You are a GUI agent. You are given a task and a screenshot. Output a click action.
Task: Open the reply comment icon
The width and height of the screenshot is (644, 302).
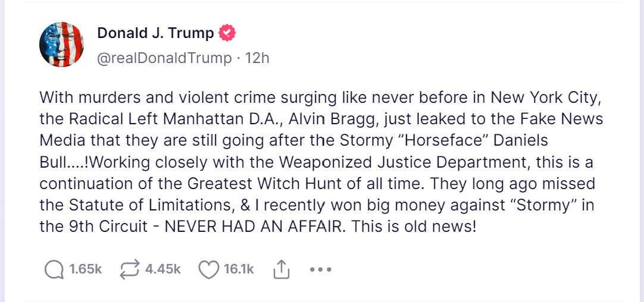click(54, 270)
